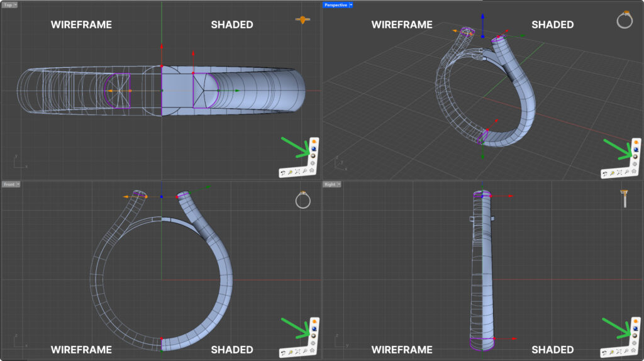Screen dimensions: 644x361
Task: Click the orange shaded sphere icon in Top viewport
Action: (x=313, y=142)
